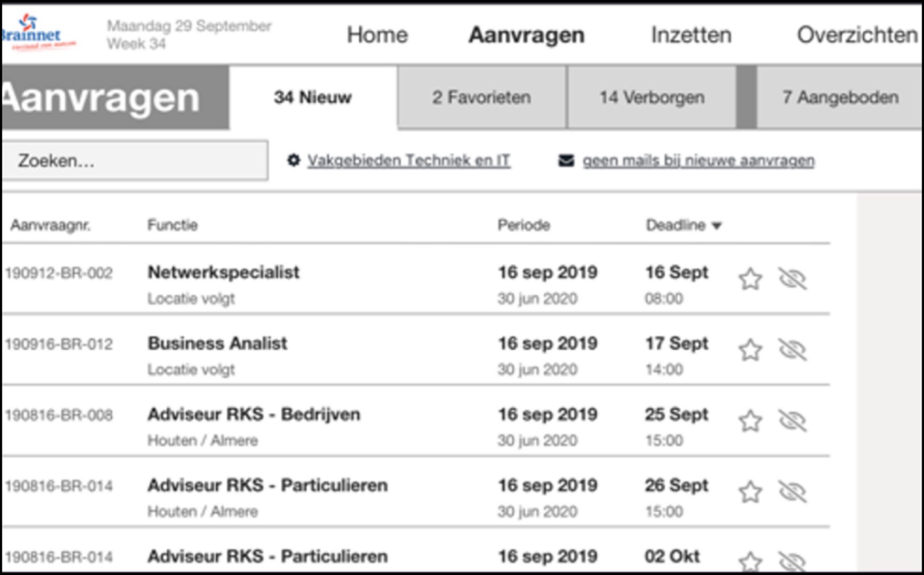The height and width of the screenshot is (575, 924).
Task: Click 'geen mails bij nieuwe aanvragen' link
Action: [x=698, y=160]
